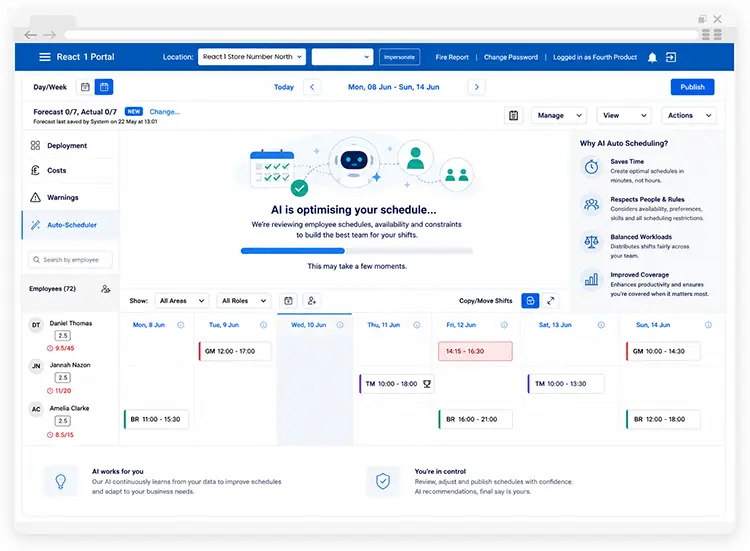Select the GM 12:00 - 17:00 shift on Tuesday
750x551 pixels.
pos(235,351)
